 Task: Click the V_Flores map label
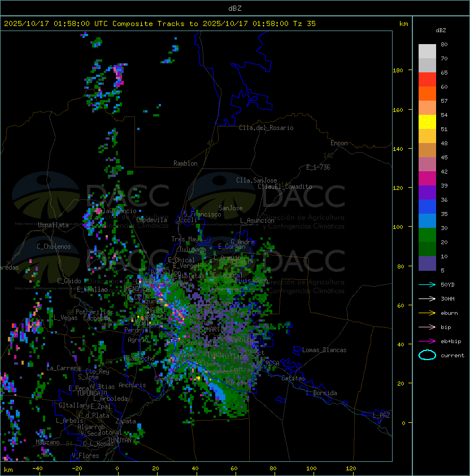coord(85,456)
